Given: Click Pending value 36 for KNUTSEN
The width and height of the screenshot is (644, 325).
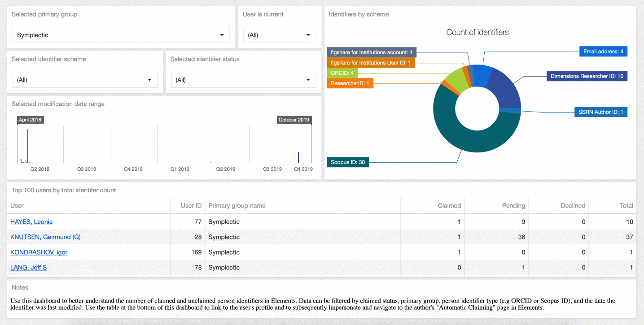Looking at the screenshot, I should click(521, 237).
